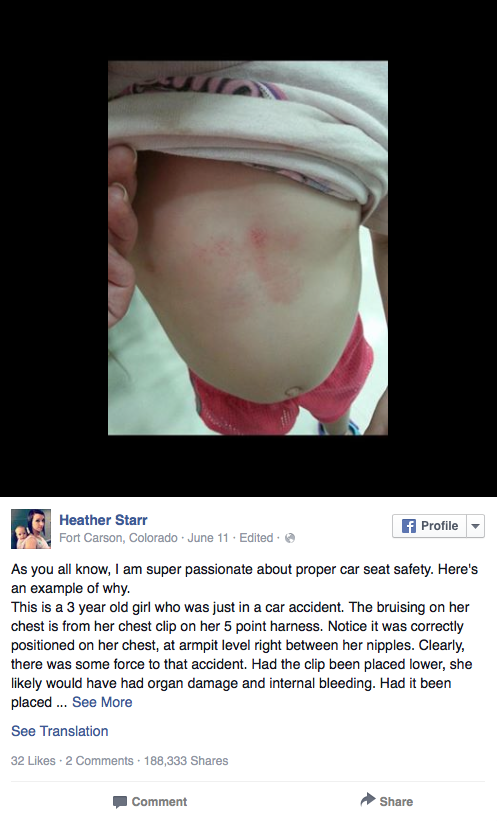Open the 2 Comments link
Viewport: 497px width, 821px height.
[x=100, y=761]
